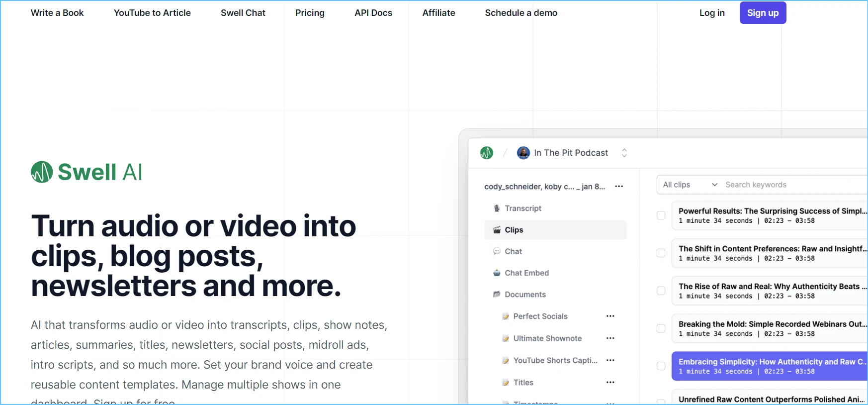Check the Powerful Results clip checkbox
The image size is (868, 405).
(661, 215)
